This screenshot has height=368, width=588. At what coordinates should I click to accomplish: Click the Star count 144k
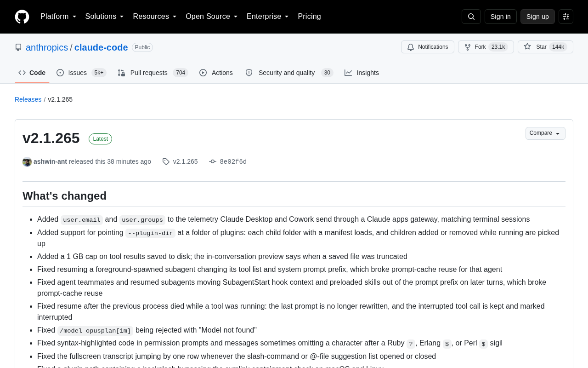coord(558,47)
